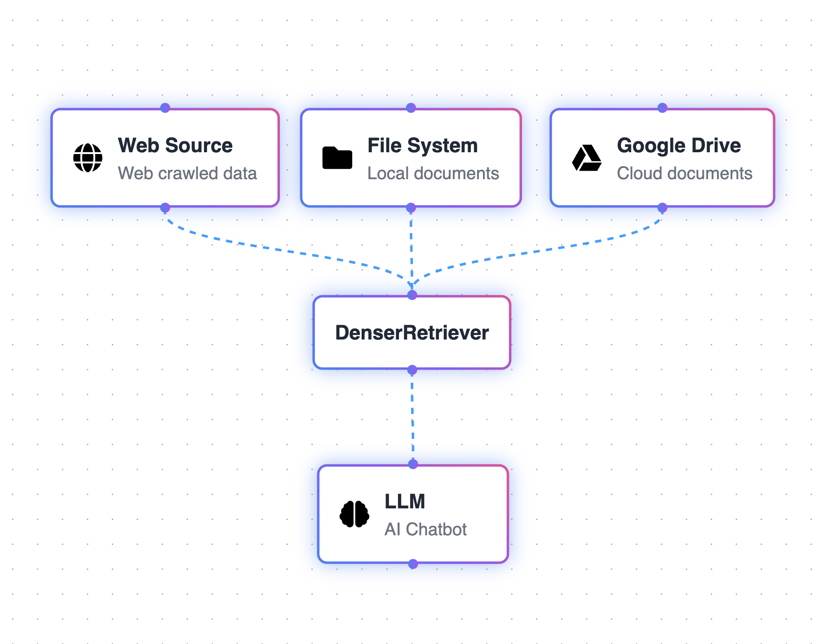Click the top input handle of LLM node
Viewport: 823px width, 644px height.
coord(413,464)
